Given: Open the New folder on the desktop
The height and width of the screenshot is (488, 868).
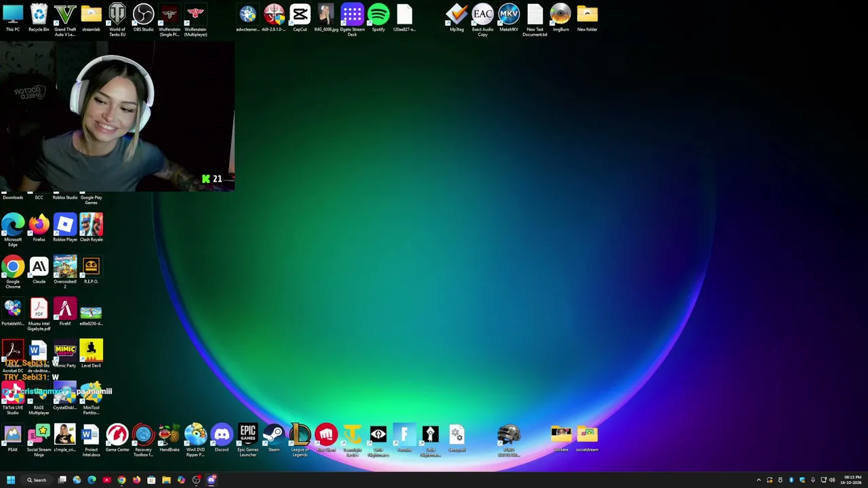Looking at the screenshot, I should [587, 18].
